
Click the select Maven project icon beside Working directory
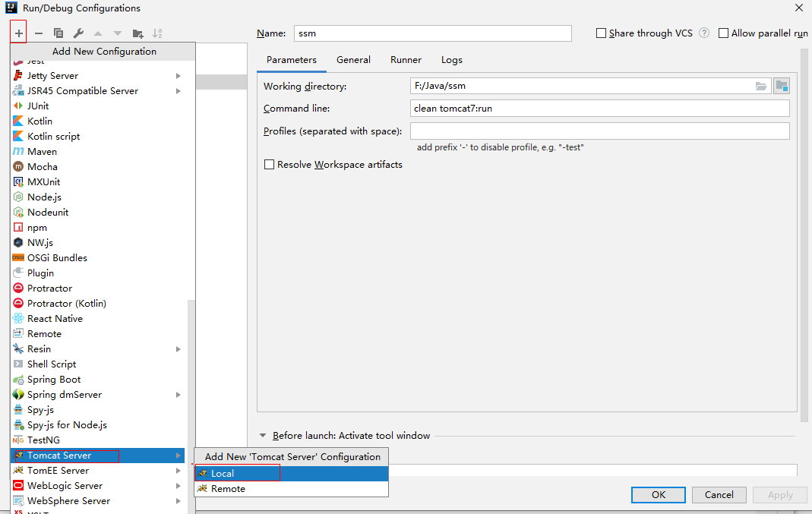coord(782,86)
